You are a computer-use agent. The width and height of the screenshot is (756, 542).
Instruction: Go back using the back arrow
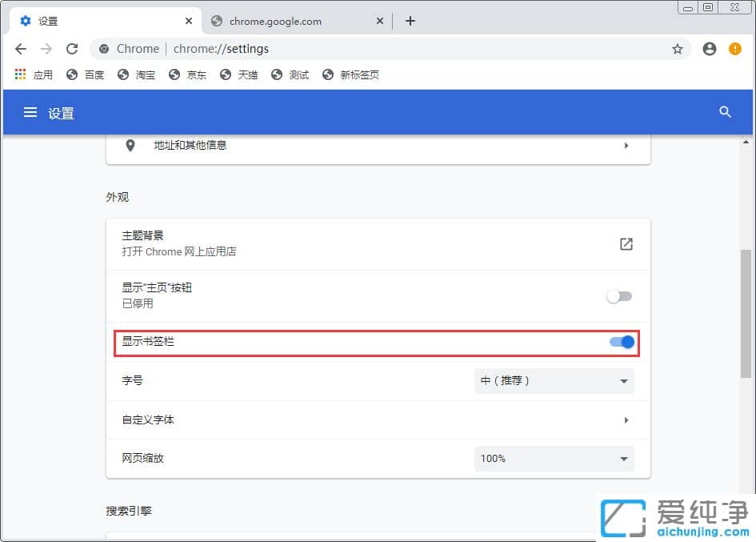pyautogui.click(x=20, y=49)
